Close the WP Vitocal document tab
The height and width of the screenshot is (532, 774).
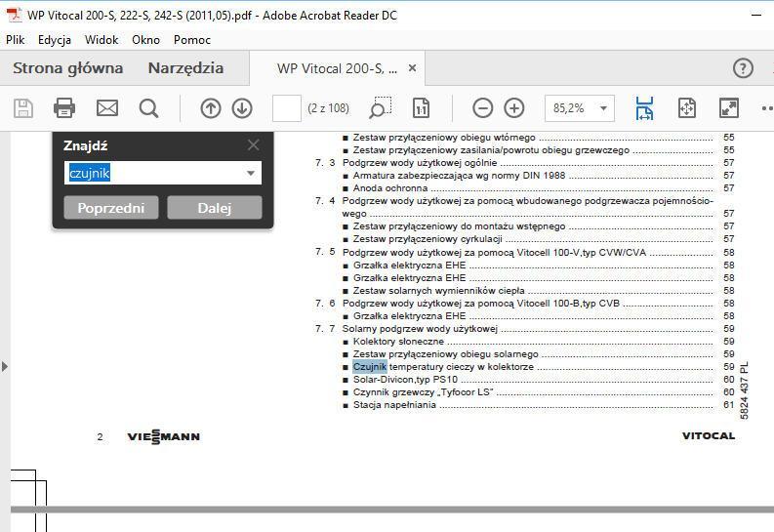click(x=412, y=68)
